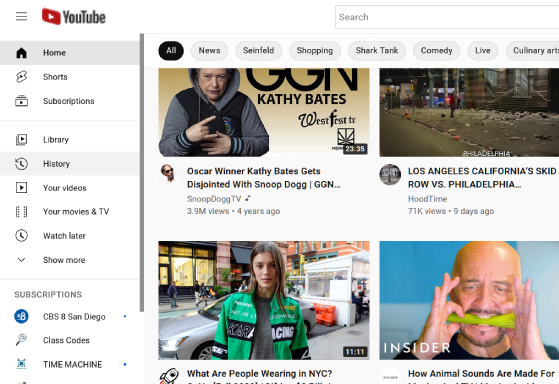Click the YouTube logo
The image size is (559, 384).
click(74, 16)
